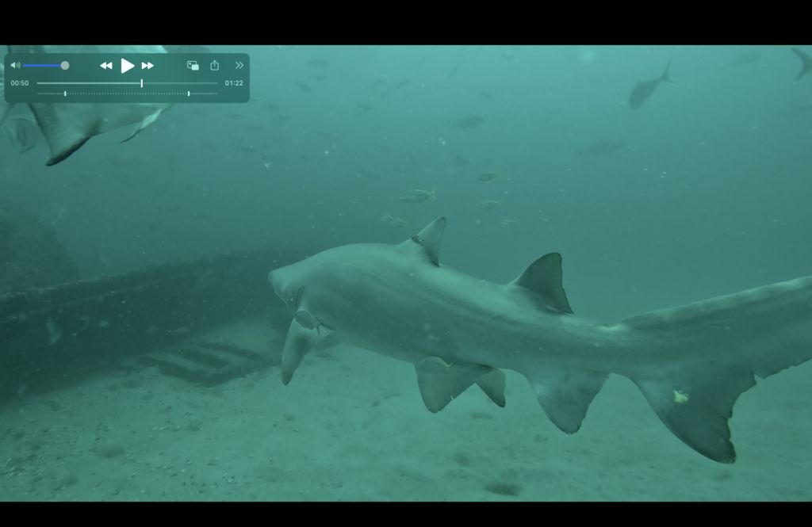
Task: Seek to unplayed timeline section after playhead
Action: click(178, 83)
